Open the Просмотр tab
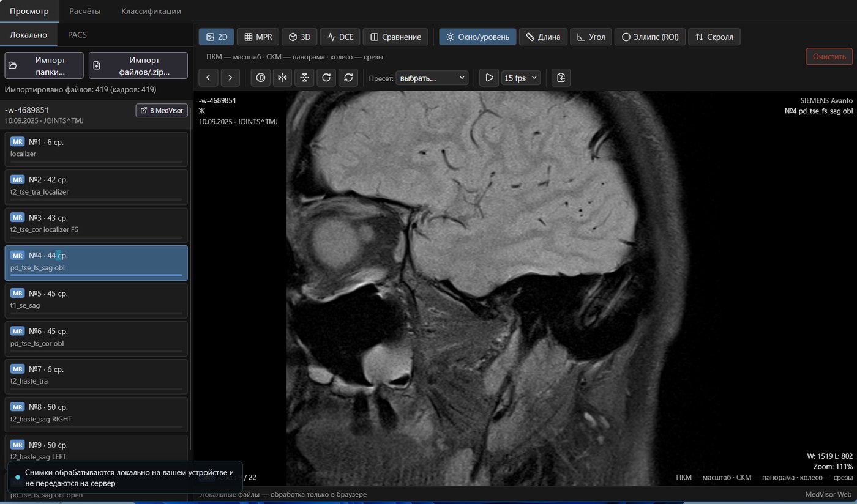 tap(29, 11)
